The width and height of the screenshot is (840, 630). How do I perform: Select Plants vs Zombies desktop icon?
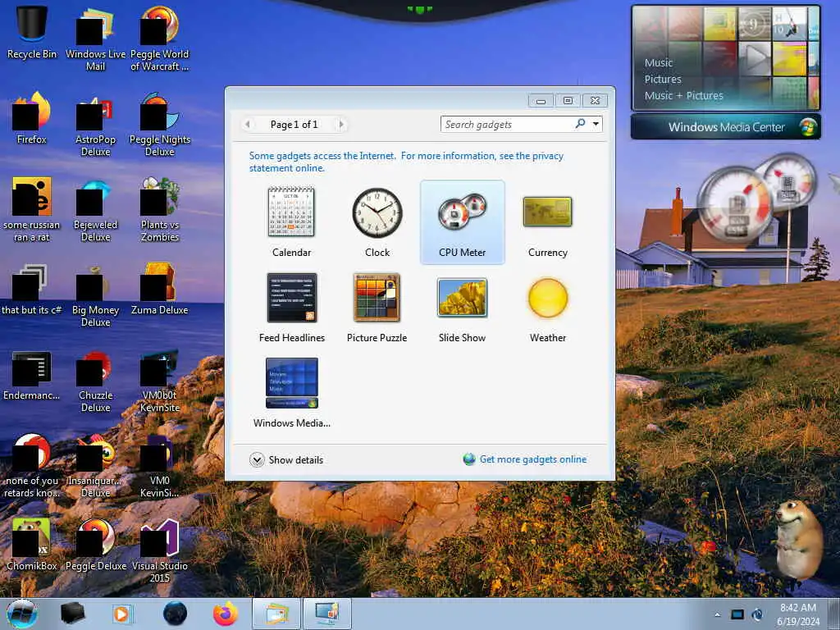pos(159,211)
